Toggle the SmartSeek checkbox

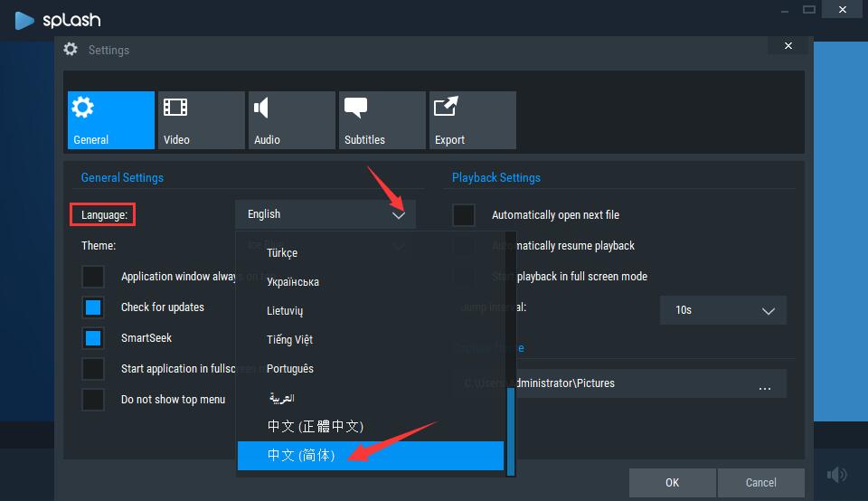point(93,338)
